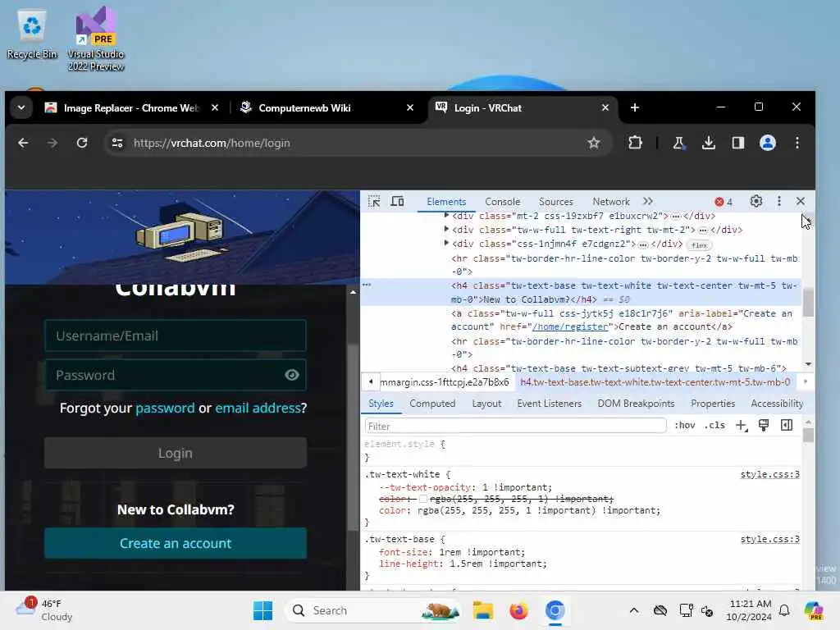
Task: Open the Layout sub-tab
Action: (486, 404)
